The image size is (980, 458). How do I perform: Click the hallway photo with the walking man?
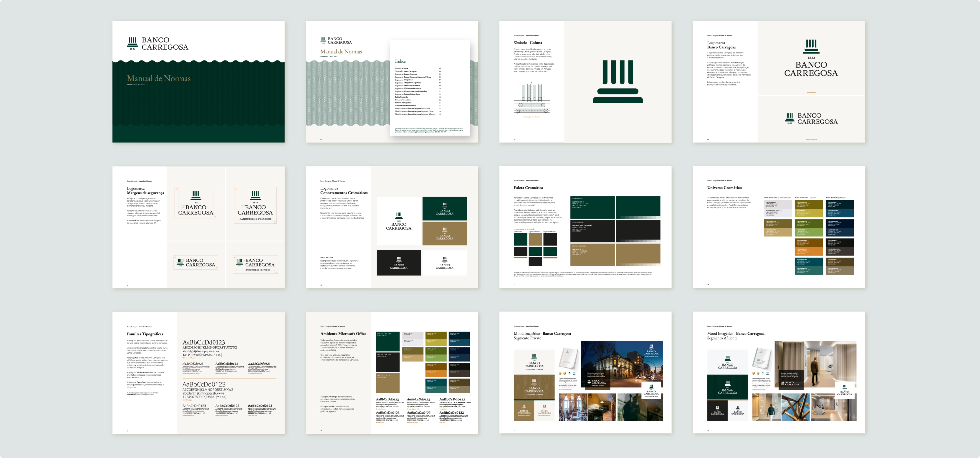(x=815, y=364)
